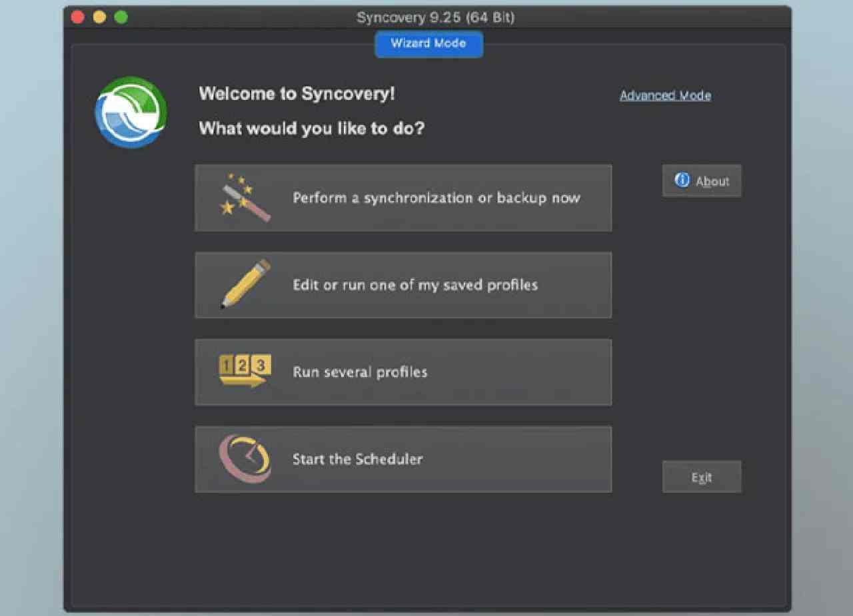Click the Syncovery 9.25 (64 Bit) title
The height and width of the screenshot is (616, 853).
coord(435,18)
